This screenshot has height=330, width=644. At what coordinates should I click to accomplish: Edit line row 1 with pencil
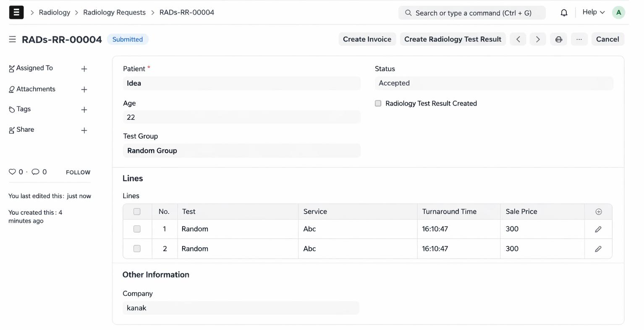click(x=598, y=229)
